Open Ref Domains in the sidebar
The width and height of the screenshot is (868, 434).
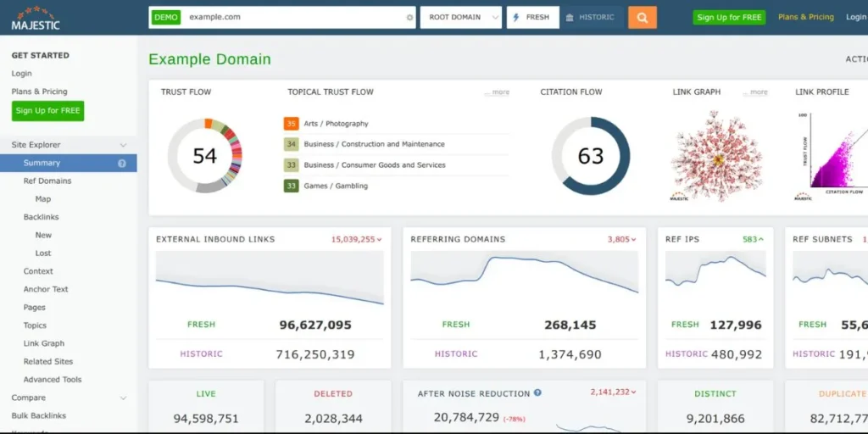click(x=47, y=181)
